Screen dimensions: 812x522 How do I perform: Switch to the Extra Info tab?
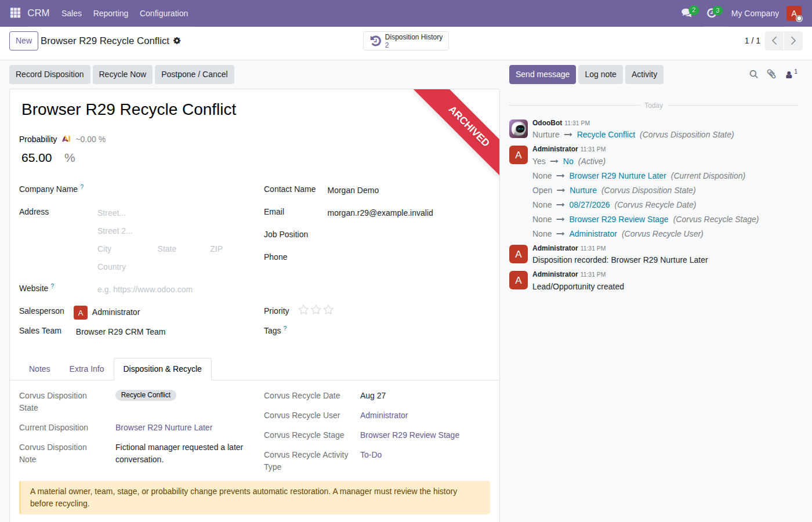86,369
